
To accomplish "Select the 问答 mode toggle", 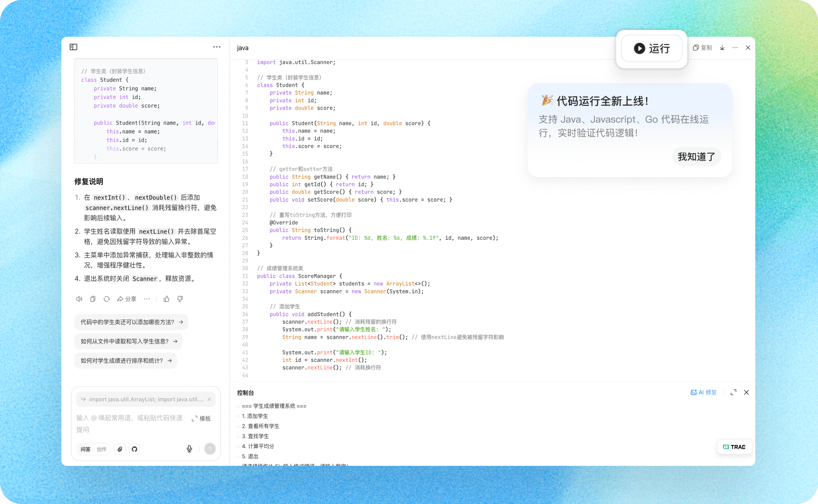I will pyautogui.click(x=86, y=449).
